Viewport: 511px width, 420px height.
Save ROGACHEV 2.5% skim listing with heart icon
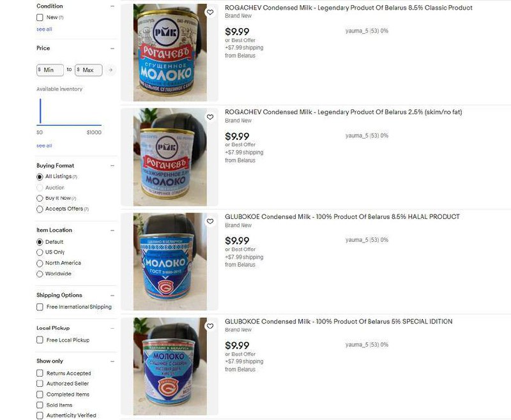click(210, 117)
